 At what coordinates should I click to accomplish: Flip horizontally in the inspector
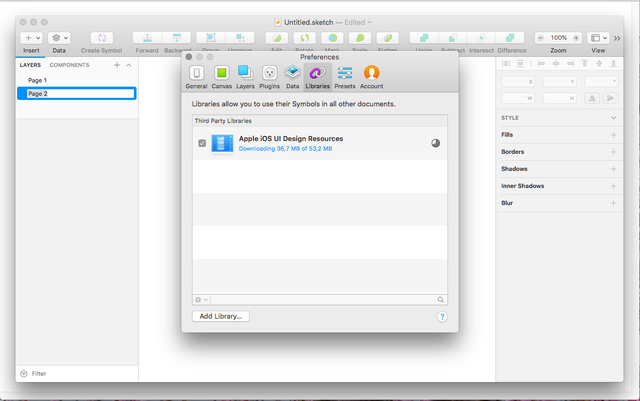pos(592,98)
